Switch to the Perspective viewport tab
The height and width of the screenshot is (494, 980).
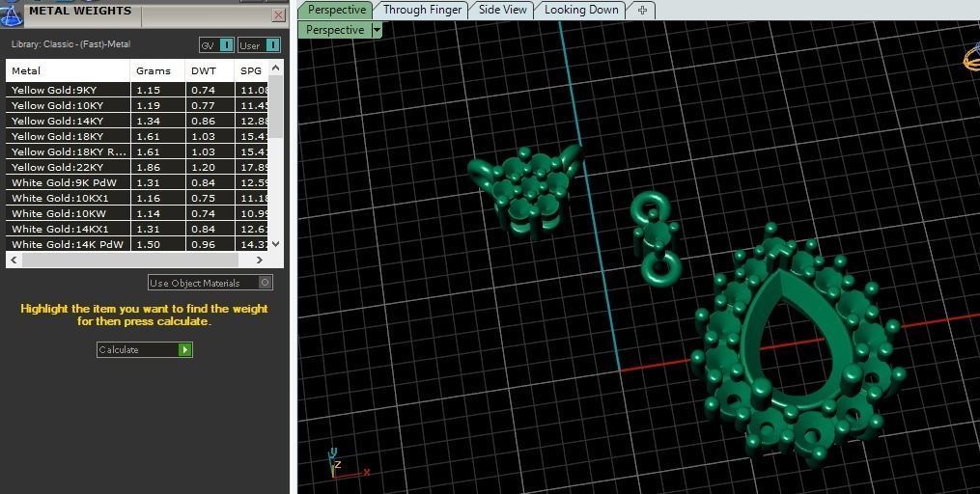(336, 10)
